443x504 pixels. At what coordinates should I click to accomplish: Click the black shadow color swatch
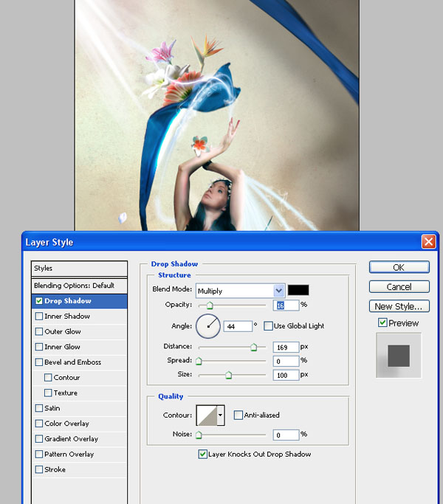tap(298, 290)
